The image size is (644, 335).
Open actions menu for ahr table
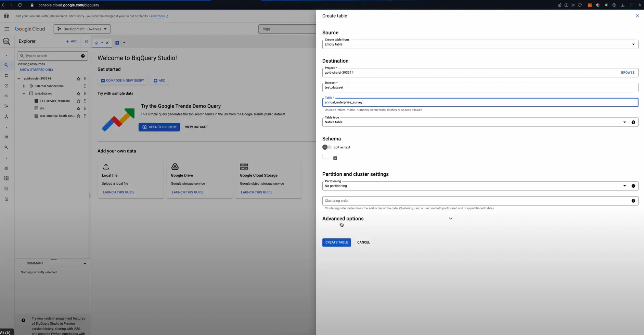point(85,109)
